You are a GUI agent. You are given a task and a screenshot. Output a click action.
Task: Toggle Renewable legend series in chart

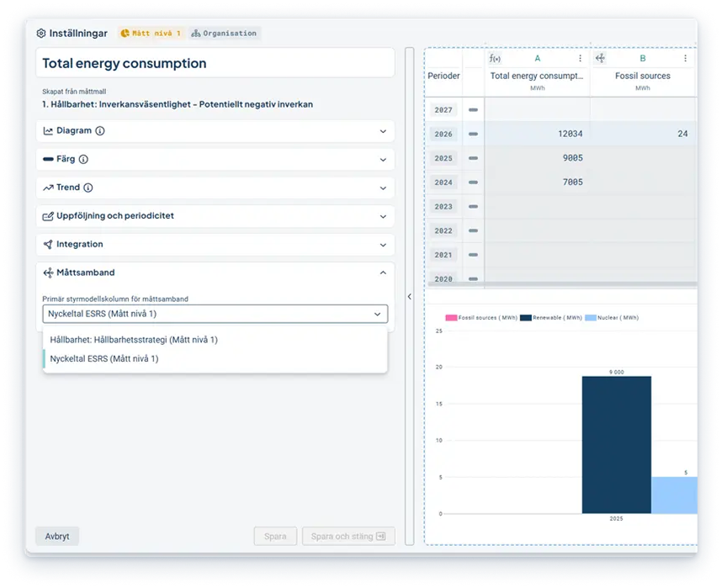pos(551,318)
